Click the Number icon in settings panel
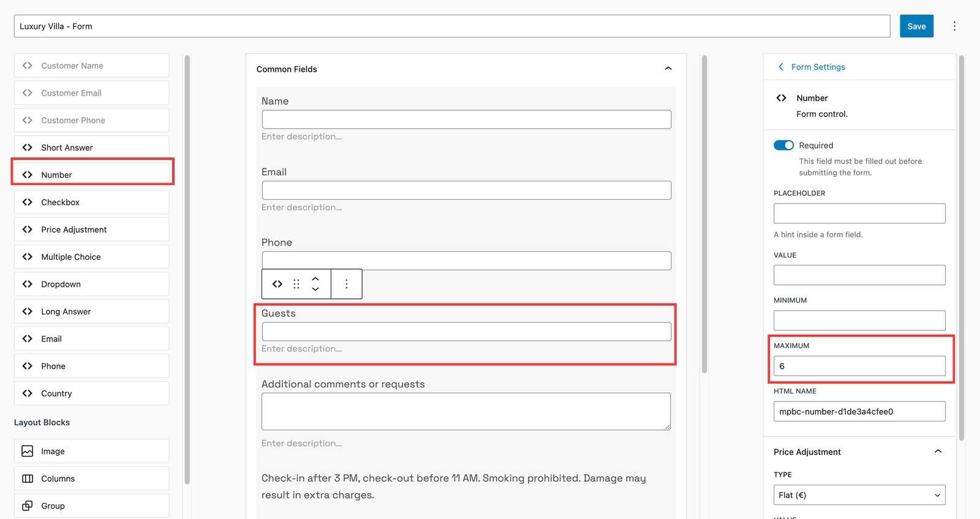 [x=781, y=98]
